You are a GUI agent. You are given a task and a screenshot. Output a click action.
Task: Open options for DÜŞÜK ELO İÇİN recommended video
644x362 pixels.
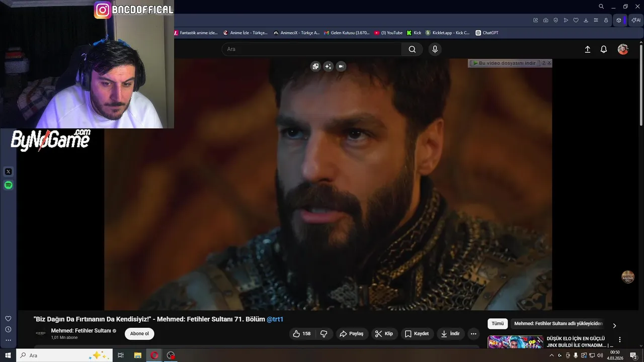(620, 340)
